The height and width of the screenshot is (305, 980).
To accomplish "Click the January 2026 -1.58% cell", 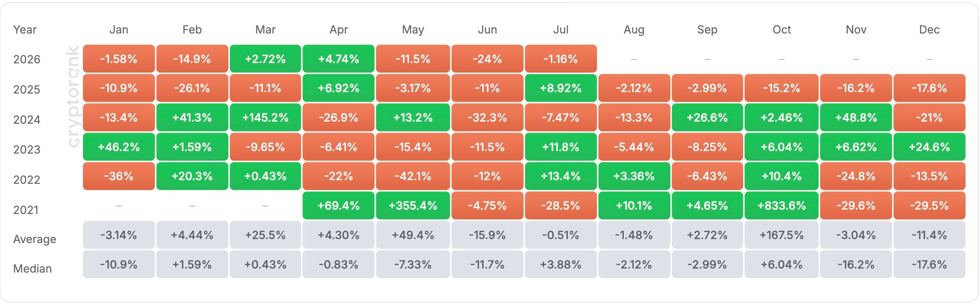I will (119, 59).
